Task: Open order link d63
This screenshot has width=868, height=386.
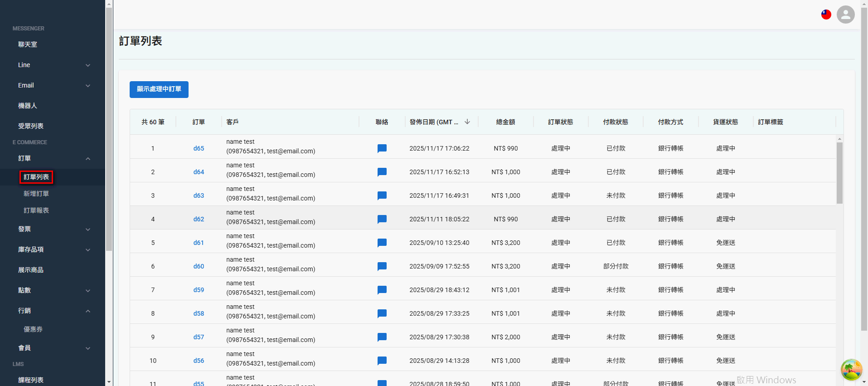Action: click(x=199, y=195)
